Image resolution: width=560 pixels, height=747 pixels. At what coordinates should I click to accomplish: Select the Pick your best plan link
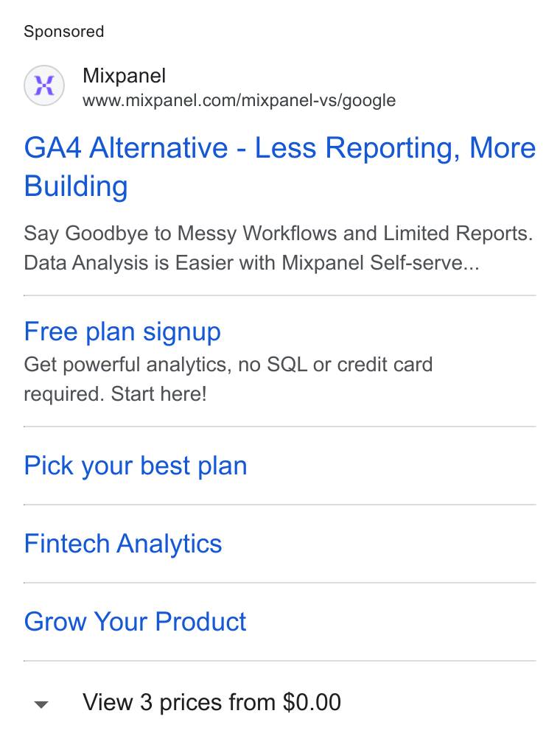(x=136, y=466)
